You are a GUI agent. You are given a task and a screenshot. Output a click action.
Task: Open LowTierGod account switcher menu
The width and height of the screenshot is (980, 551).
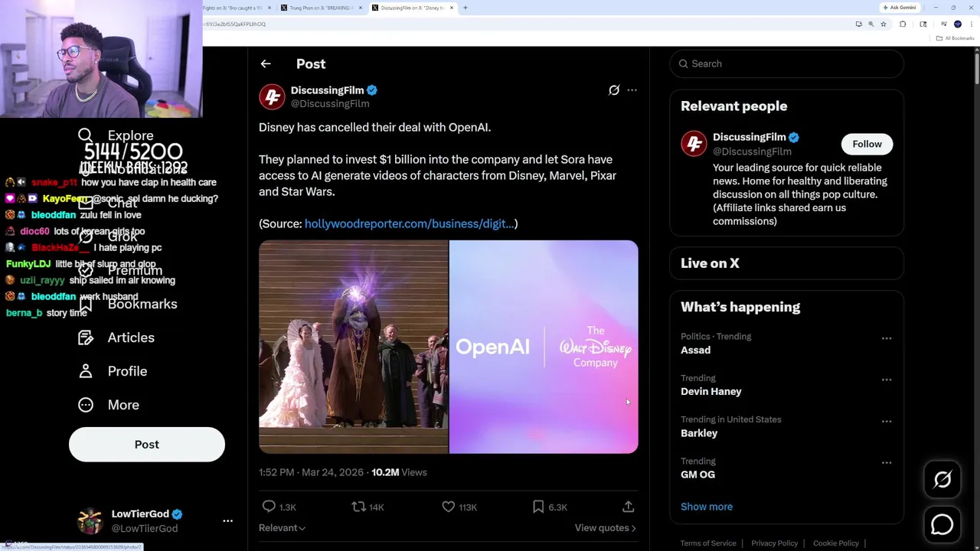point(227,520)
